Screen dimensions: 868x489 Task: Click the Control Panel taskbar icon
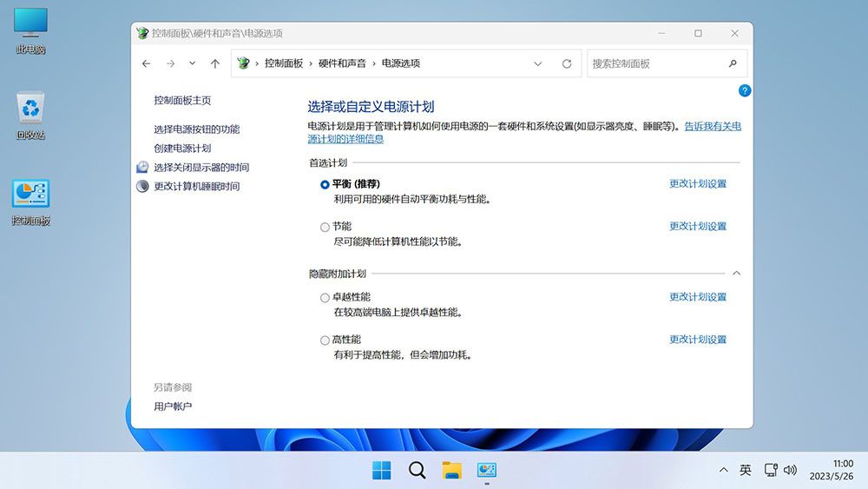tap(487, 470)
